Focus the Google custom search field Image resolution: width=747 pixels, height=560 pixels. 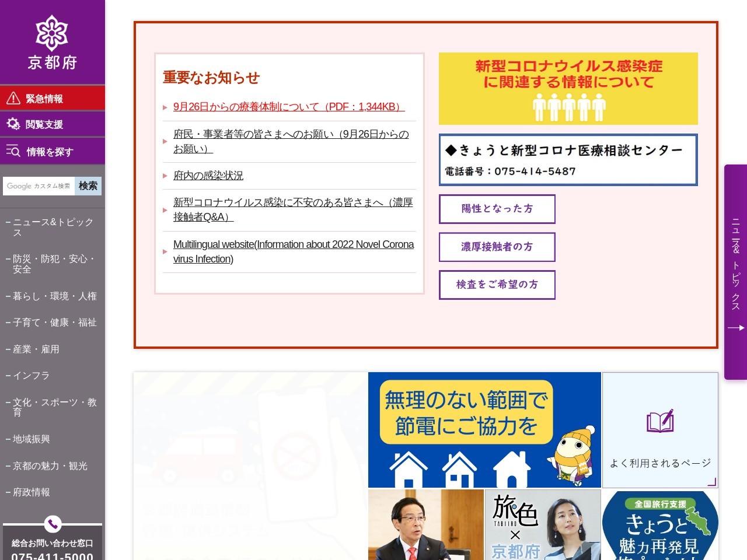coord(39,186)
